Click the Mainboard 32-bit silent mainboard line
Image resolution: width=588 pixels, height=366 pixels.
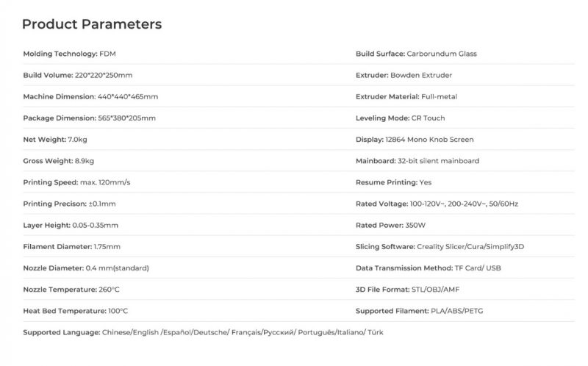click(417, 161)
